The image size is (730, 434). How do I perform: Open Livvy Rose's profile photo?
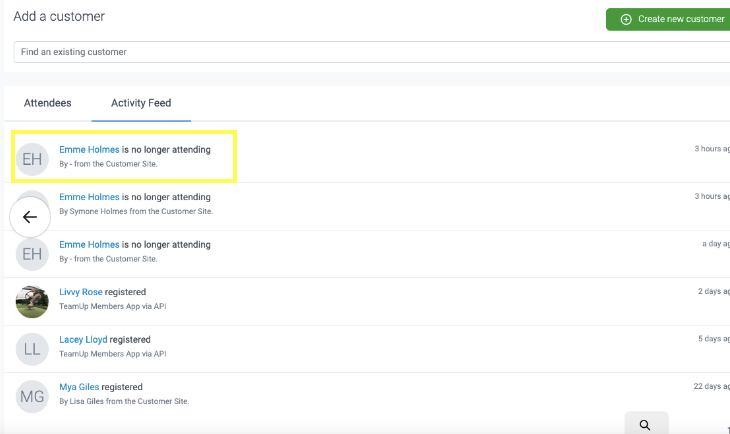[x=32, y=300]
